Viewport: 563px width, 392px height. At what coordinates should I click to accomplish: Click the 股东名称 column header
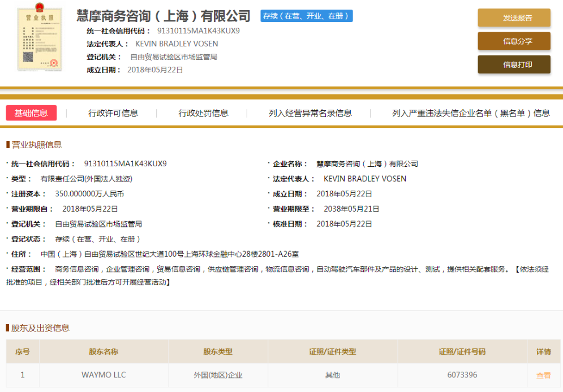pyautogui.click(x=104, y=351)
